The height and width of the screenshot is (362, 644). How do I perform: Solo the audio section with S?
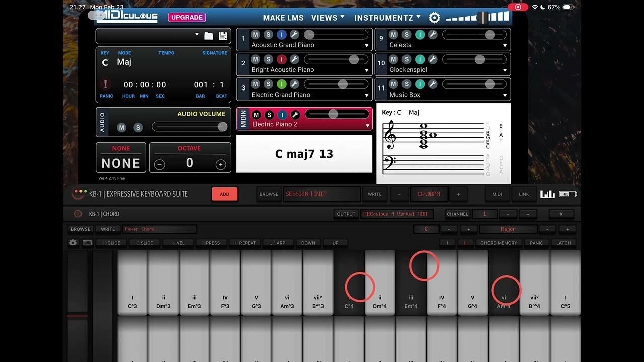tap(138, 128)
